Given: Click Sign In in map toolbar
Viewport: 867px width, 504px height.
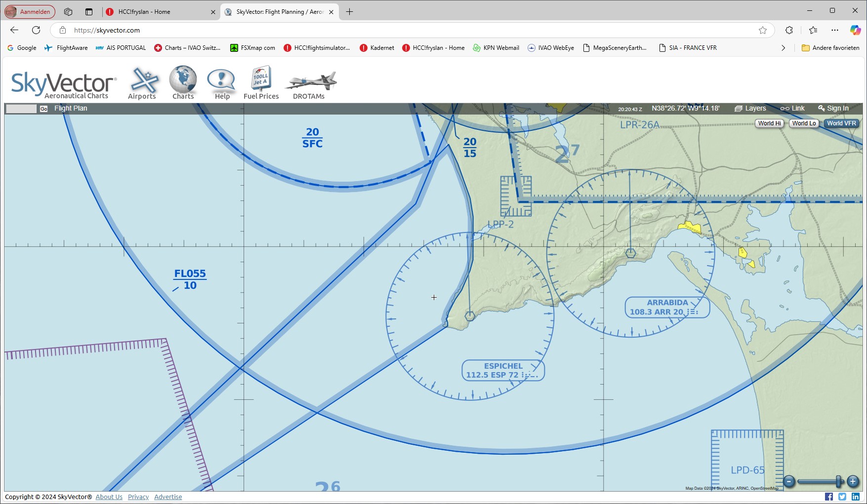Looking at the screenshot, I should (833, 108).
